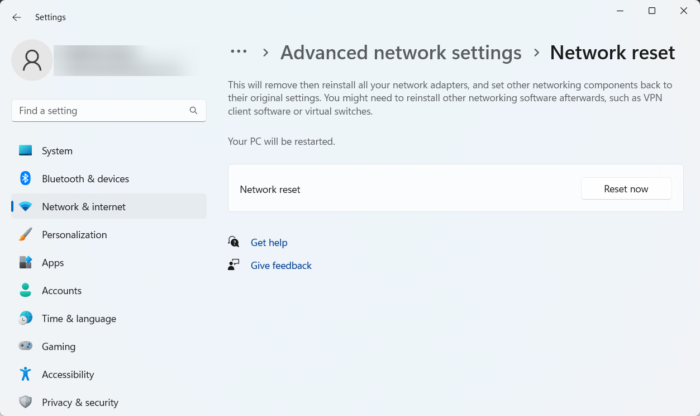Viewport: 700px width, 416px height.
Task: Click the Privacy & security shield icon
Action: click(x=25, y=403)
